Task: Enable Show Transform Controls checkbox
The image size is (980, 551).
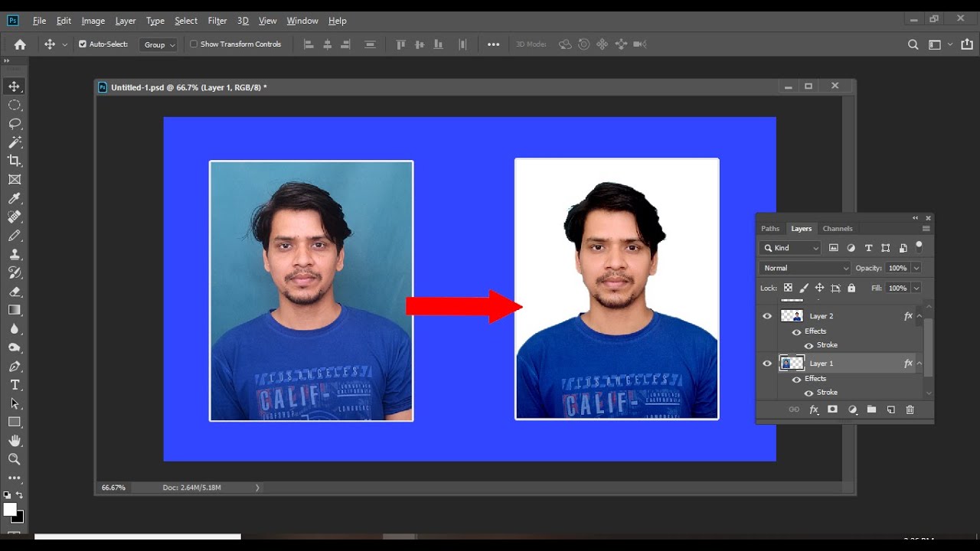Action: click(x=194, y=44)
